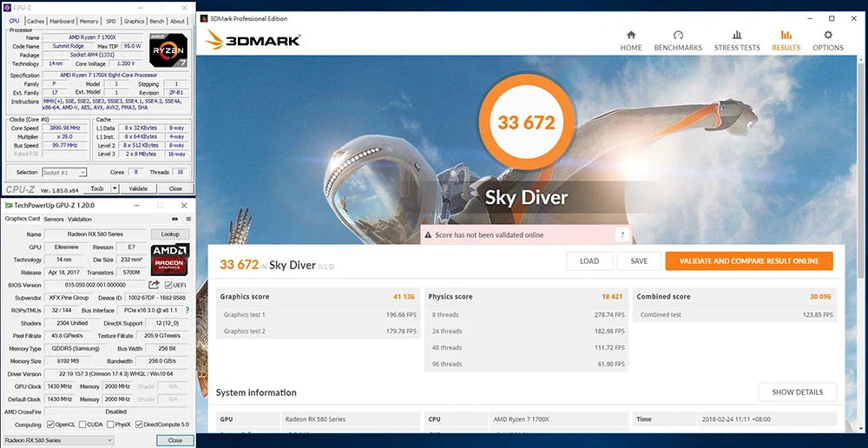Switch to the CPU-Z Caches tab
Image resolution: width=868 pixels, height=448 pixels.
pyautogui.click(x=36, y=21)
